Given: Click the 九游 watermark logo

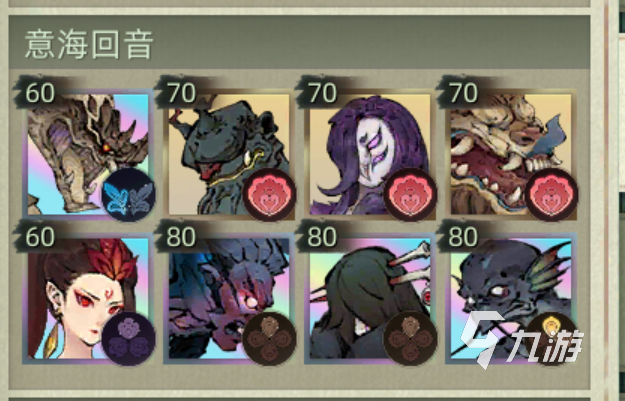Looking at the screenshot, I should pos(521,340).
